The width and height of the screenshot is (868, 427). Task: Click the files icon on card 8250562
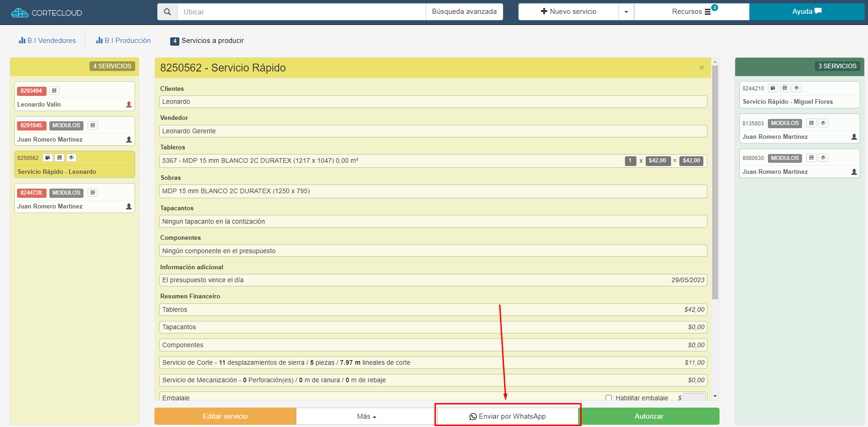click(x=48, y=158)
